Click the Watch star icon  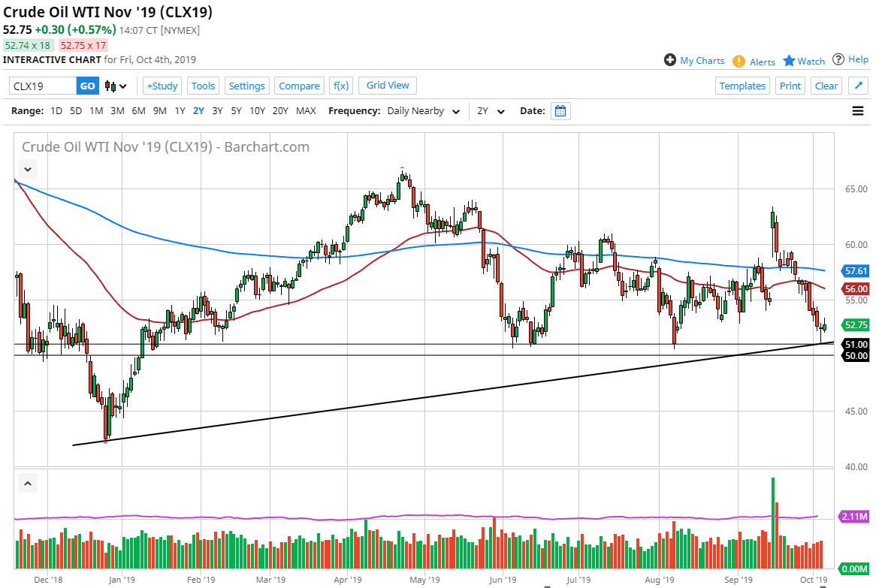789,61
